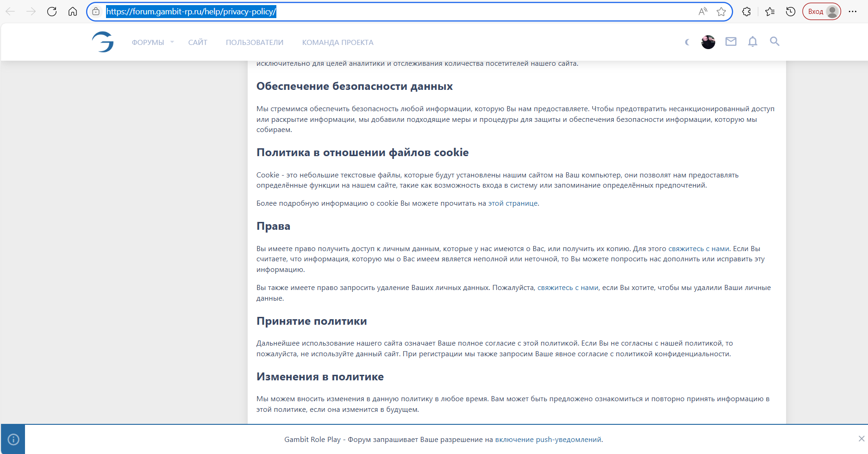Click heading 'Обеспечение безопасности данных'
The width and height of the screenshot is (868, 454).
355,86
